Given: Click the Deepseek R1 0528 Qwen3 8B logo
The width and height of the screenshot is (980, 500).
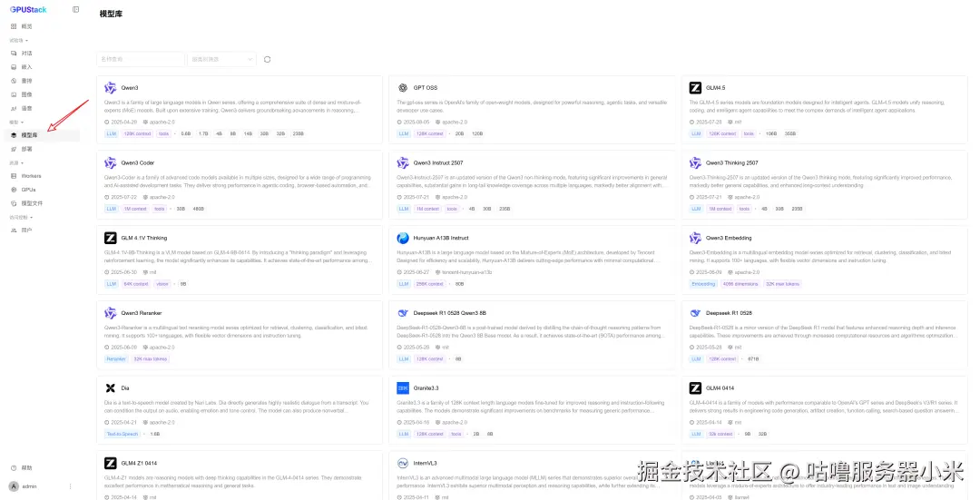Looking at the screenshot, I should (x=403, y=313).
